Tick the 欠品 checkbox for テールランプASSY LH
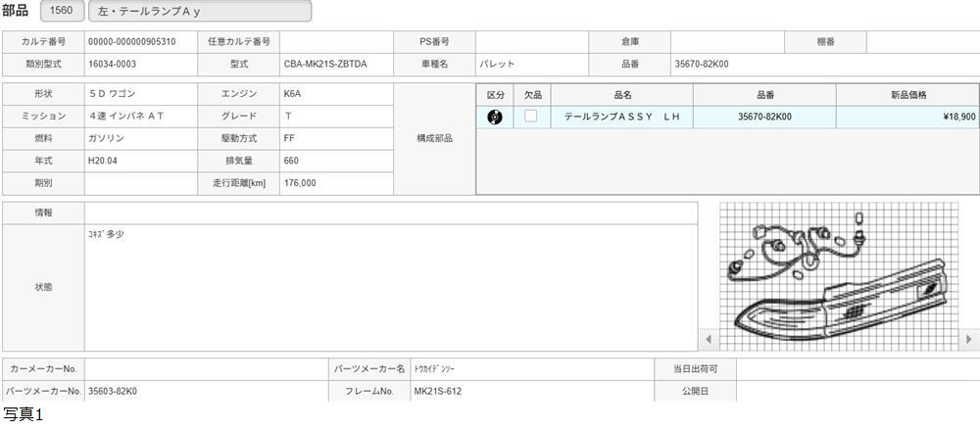Screen dimensions: 980x431 (x=531, y=117)
